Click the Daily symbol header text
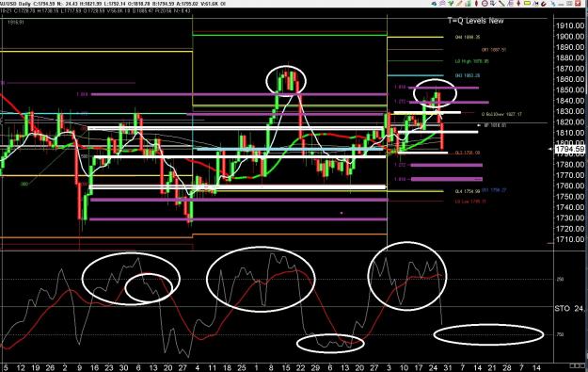 click(24, 4)
